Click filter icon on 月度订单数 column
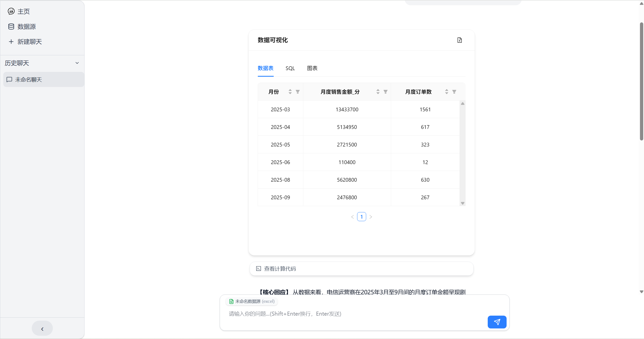Screen dimensions: 644x339 tap(454, 92)
